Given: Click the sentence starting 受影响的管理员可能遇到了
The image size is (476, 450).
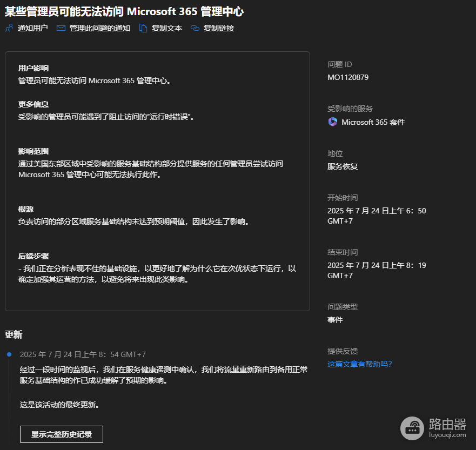Looking at the screenshot, I should click(x=106, y=117).
